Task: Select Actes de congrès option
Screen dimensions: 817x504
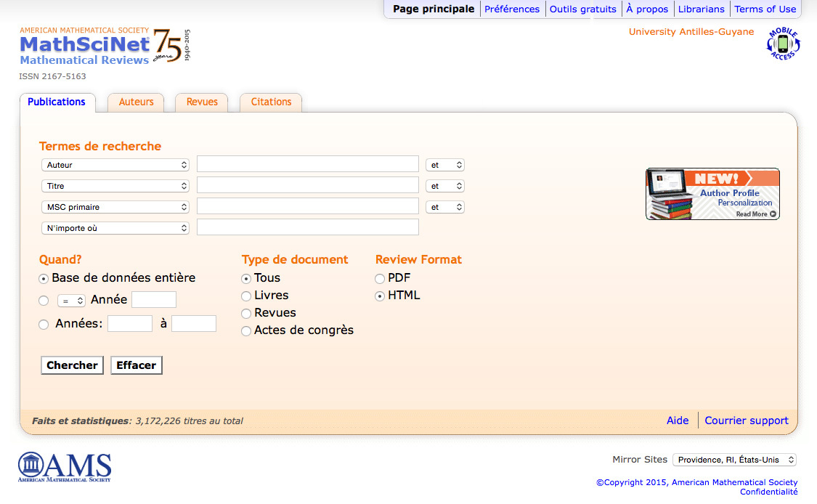Action: [247, 330]
